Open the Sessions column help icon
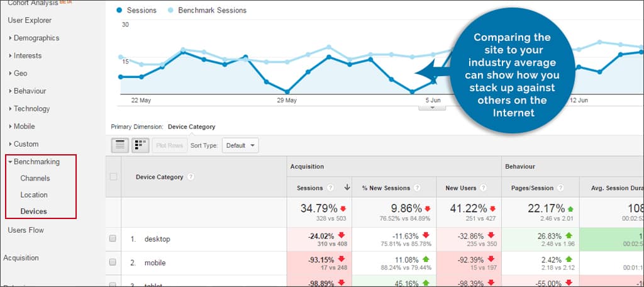 coord(331,188)
